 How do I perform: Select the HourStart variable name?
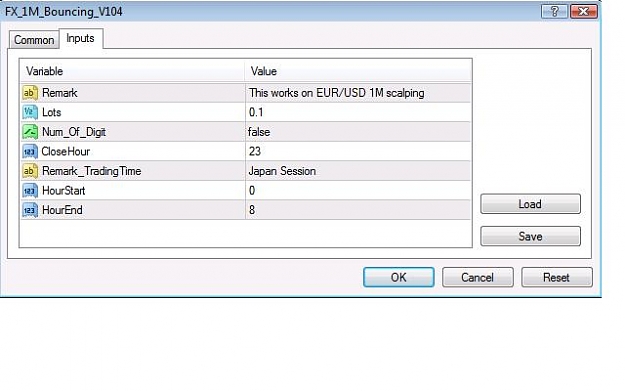(x=64, y=191)
